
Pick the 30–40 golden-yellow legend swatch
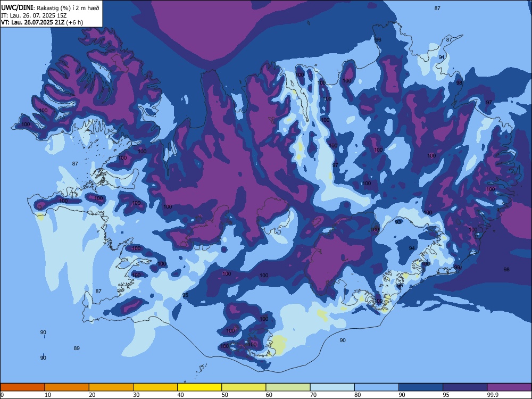point(155,387)
